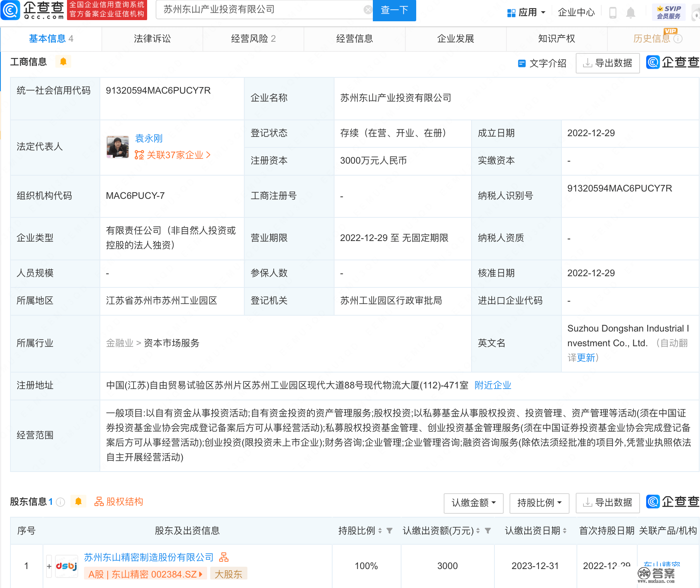The width and height of the screenshot is (700, 588).
Task: Open 袁永刚 profile link
Action: click(x=149, y=138)
